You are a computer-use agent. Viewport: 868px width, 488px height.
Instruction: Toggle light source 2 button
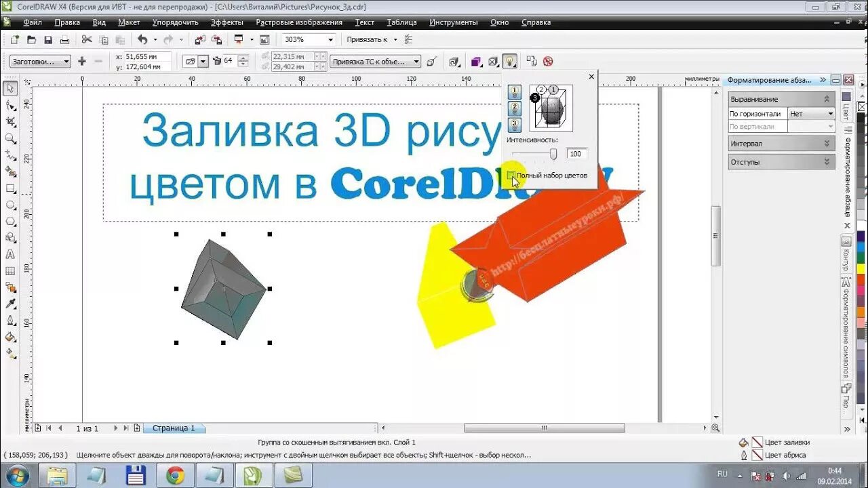pyautogui.click(x=515, y=108)
